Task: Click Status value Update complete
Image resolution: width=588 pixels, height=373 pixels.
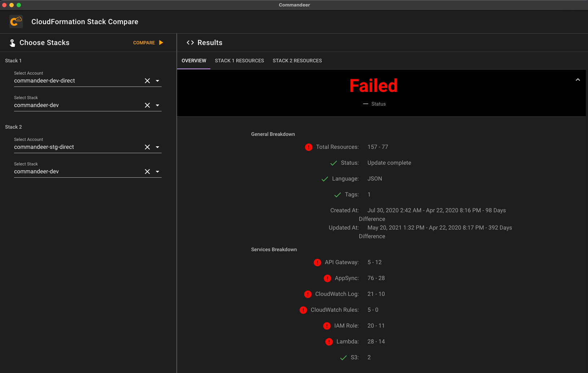Action: pos(389,163)
